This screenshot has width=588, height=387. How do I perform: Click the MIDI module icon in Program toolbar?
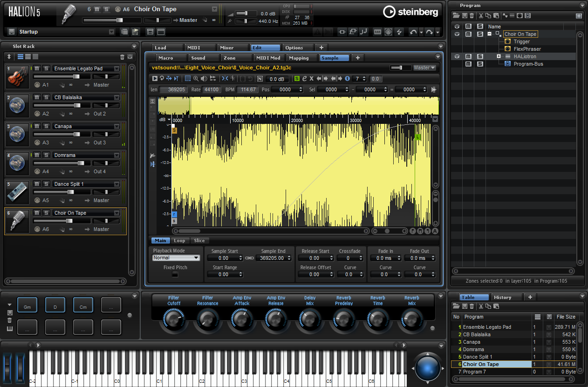(520, 16)
